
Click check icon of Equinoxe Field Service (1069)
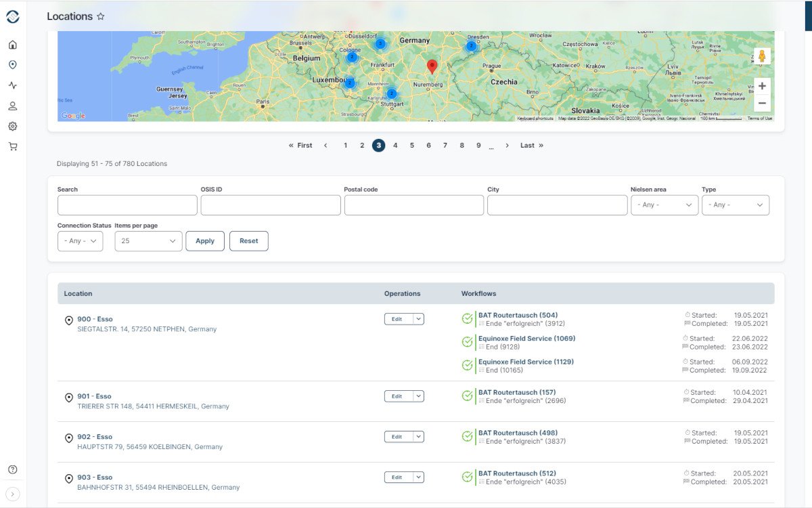pyautogui.click(x=467, y=342)
